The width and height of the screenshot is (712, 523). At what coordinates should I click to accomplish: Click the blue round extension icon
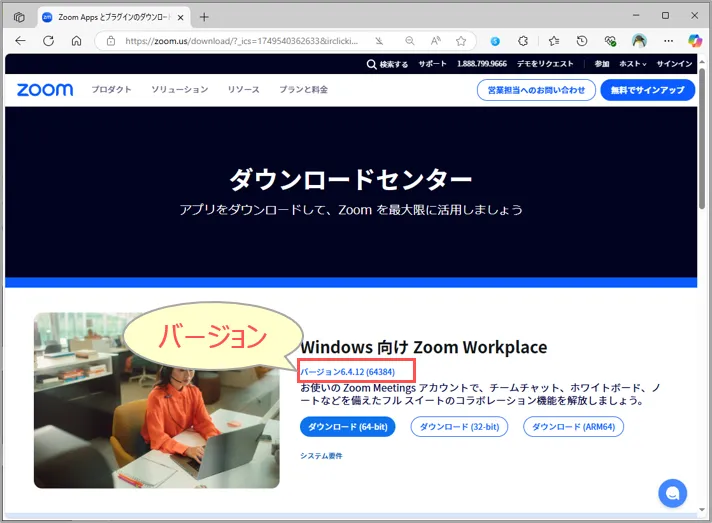click(495, 41)
